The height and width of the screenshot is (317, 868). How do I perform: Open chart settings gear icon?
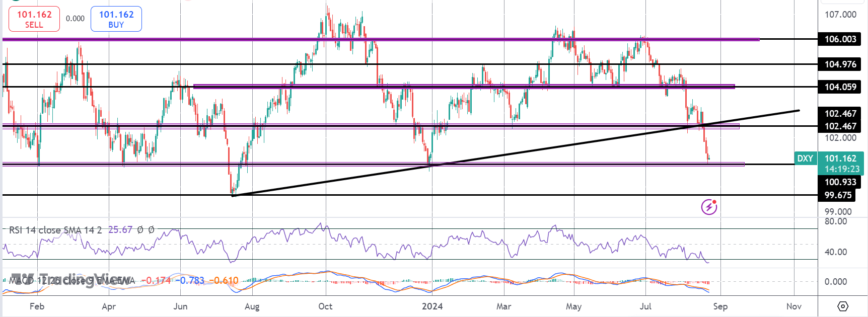[x=843, y=306]
